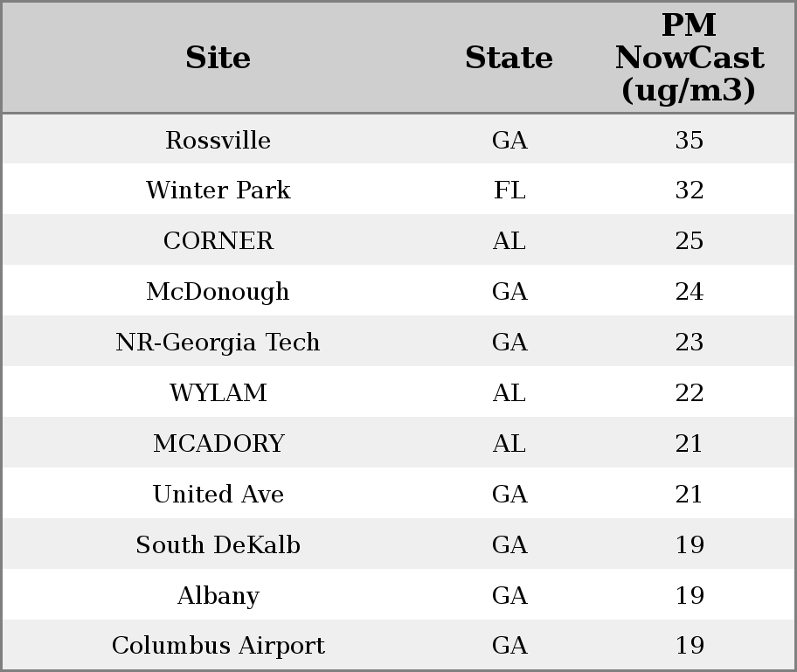Image resolution: width=797 pixels, height=672 pixels.
Task: Click the PM NowCast column header
Action: [x=689, y=59]
